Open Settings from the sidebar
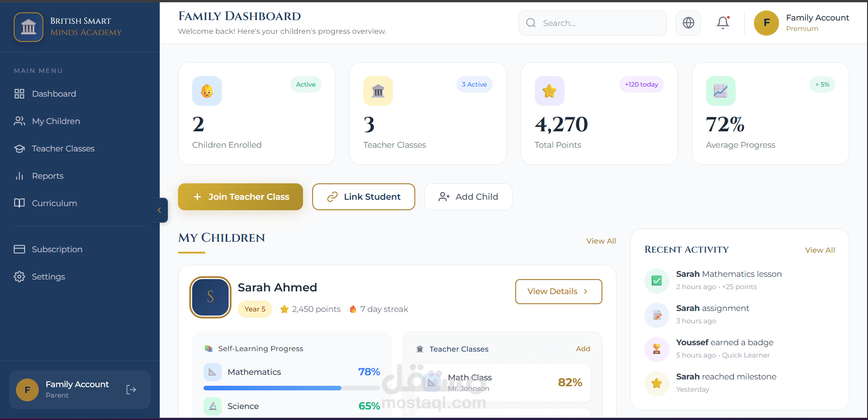Image resolution: width=868 pixels, height=420 pixels. tap(80, 277)
